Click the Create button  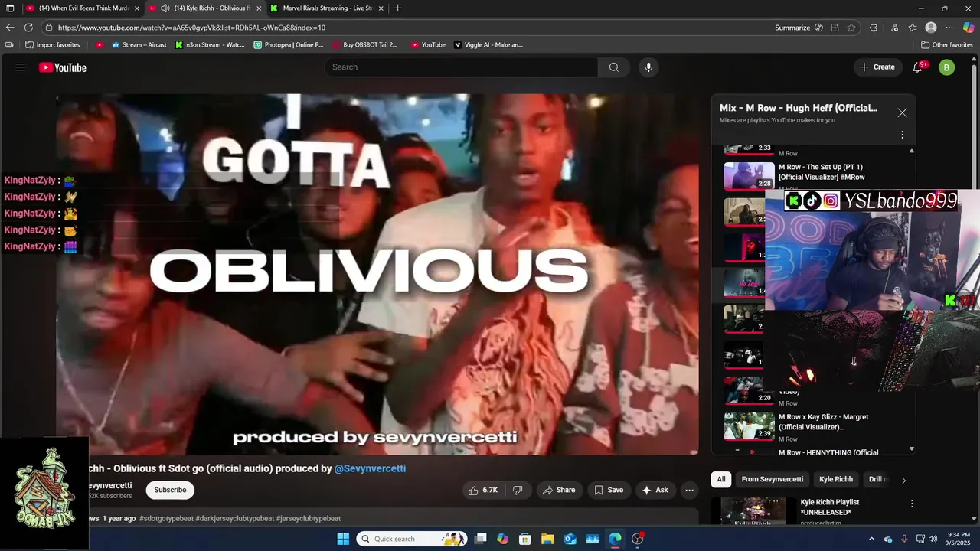pos(877,67)
